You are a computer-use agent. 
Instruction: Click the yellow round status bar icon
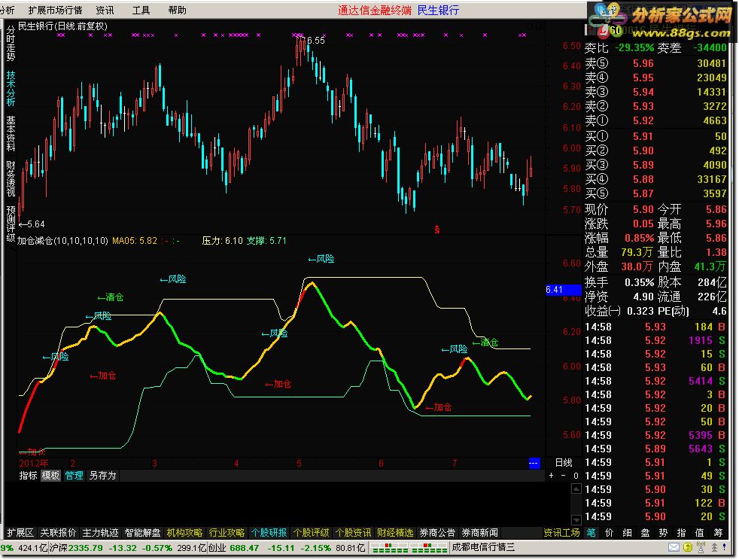pyautogui.click(x=688, y=547)
